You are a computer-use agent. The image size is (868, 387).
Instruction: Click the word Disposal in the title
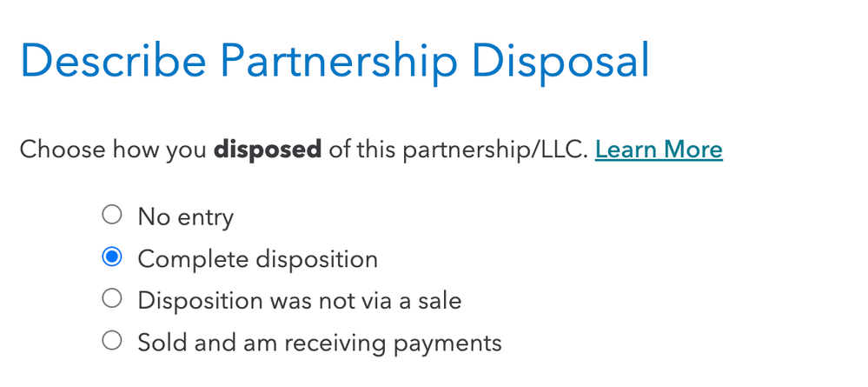[560, 61]
